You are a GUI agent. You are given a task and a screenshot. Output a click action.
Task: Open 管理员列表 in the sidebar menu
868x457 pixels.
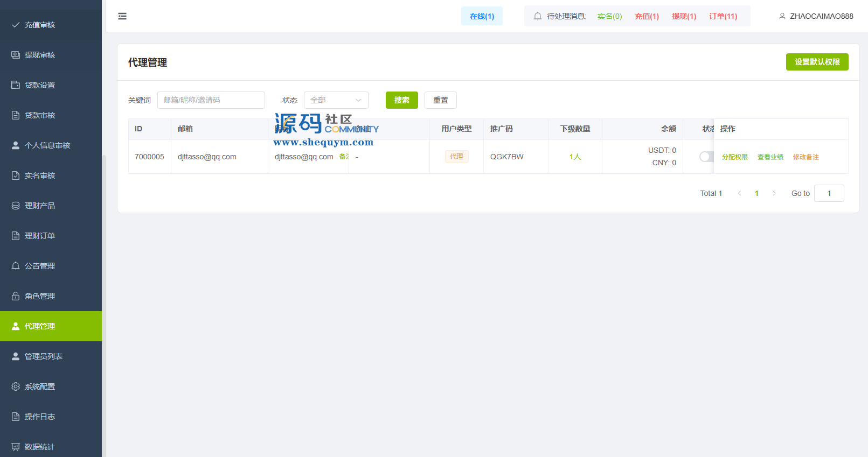pyautogui.click(x=43, y=356)
